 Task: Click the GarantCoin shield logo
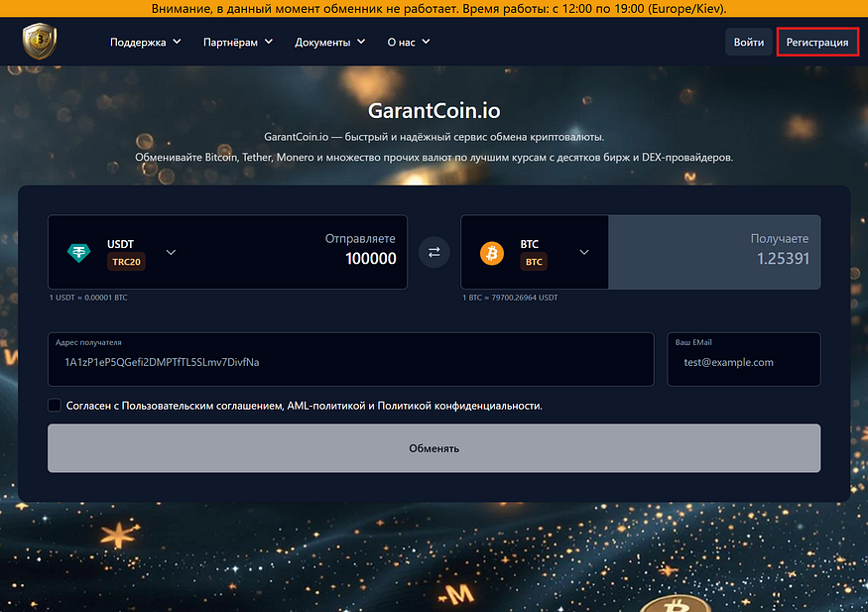pyautogui.click(x=40, y=41)
